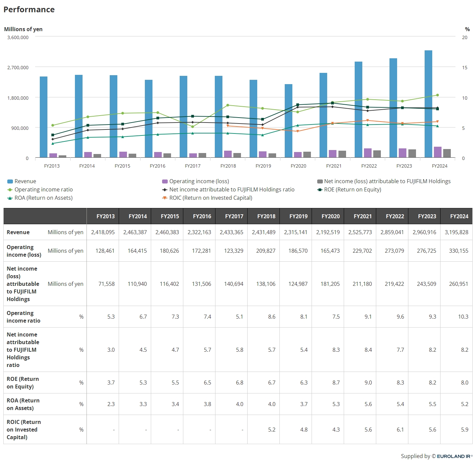Select the FY2018 operating income ratio point
This screenshot has width=476, height=463.
pos(228,105)
